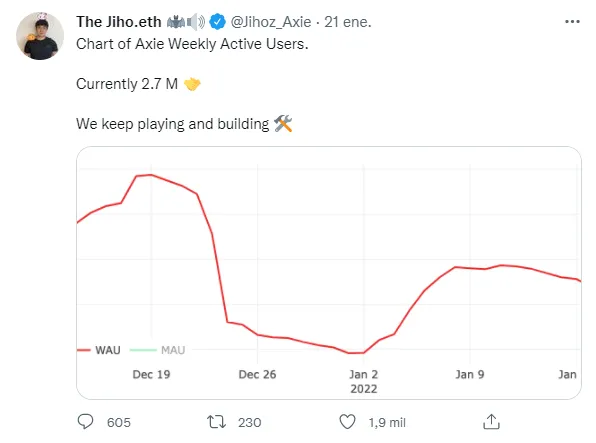Click the speaker emoji beside the name

196,22
